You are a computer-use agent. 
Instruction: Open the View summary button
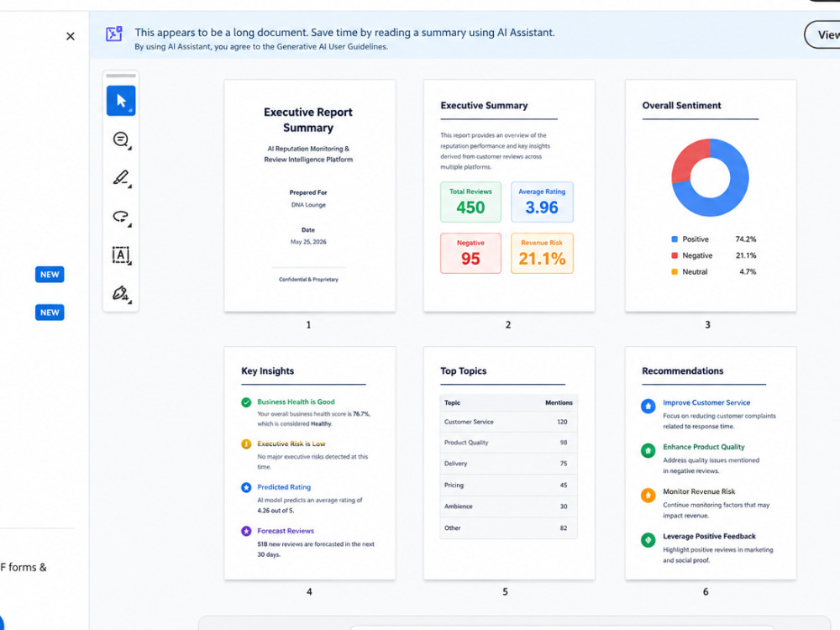823,34
